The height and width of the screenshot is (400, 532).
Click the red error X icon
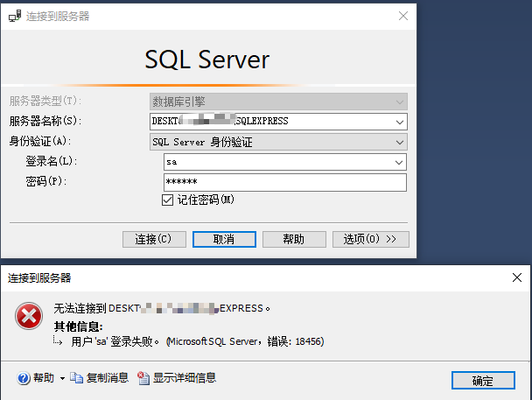[29, 316]
